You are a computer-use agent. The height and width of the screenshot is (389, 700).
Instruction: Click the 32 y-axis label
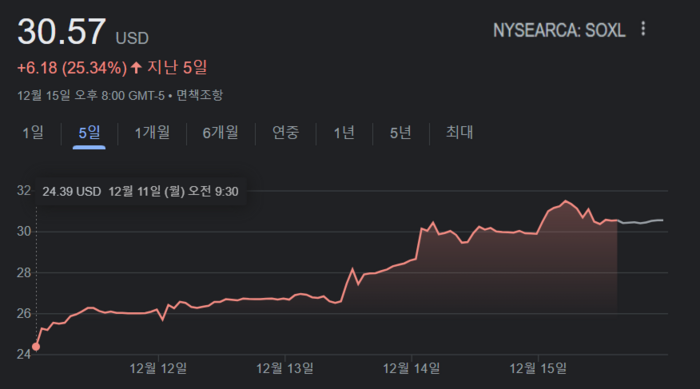coord(24,191)
